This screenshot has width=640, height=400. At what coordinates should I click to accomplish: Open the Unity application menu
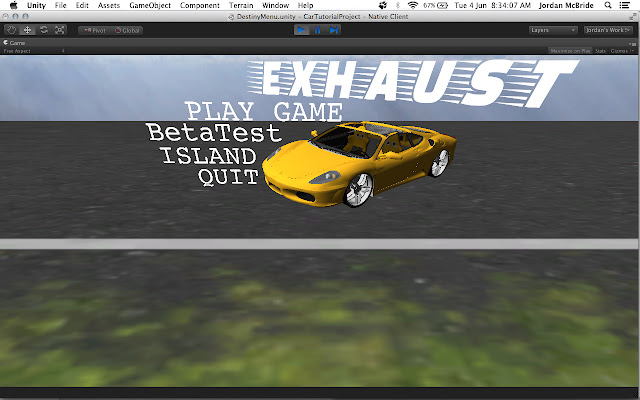[x=36, y=5]
